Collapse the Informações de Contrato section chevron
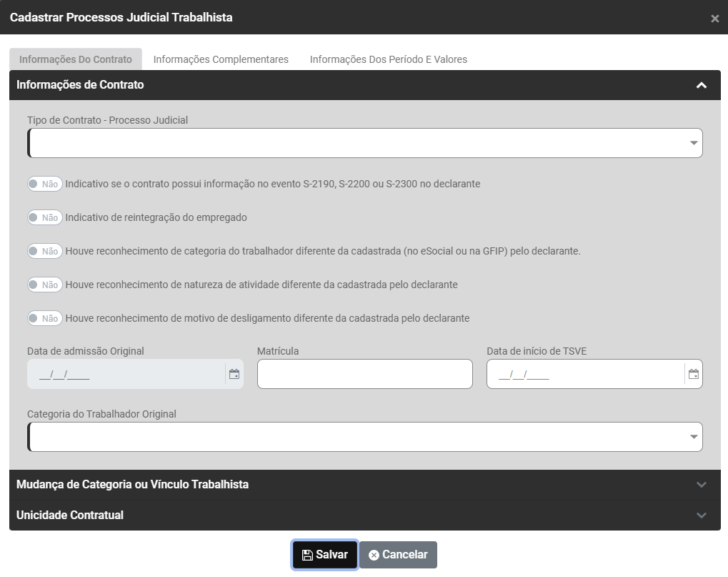Viewport: 728px width, 577px height. pos(701,85)
